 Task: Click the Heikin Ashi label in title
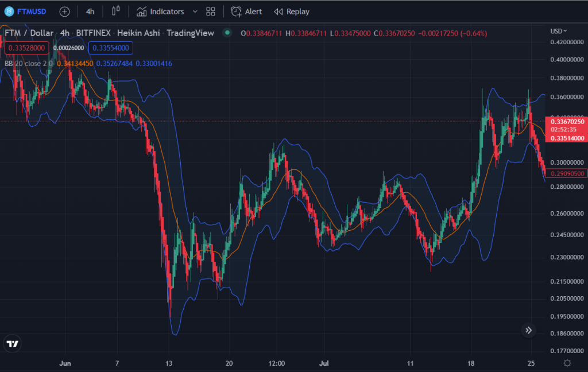pyautogui.click(x=138, y=33)
